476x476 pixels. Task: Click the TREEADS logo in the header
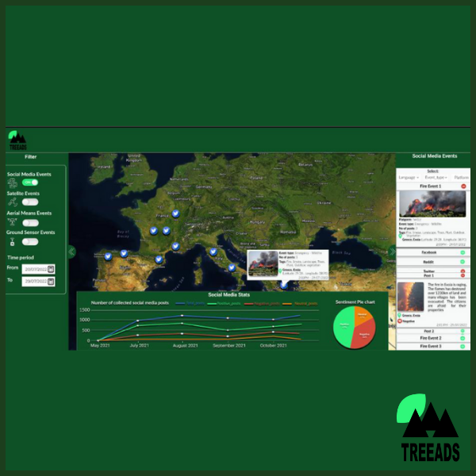[x=17, y=140]
